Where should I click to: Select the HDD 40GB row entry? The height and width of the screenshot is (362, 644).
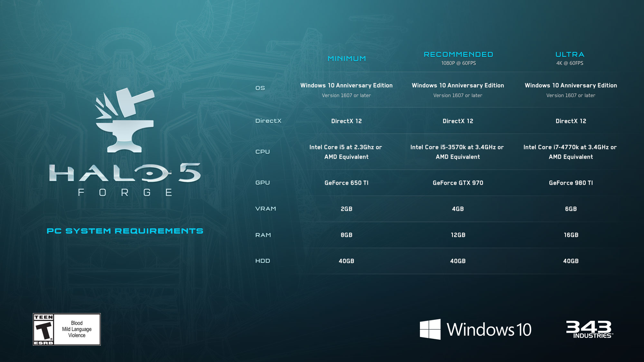[x=347, y=260]
